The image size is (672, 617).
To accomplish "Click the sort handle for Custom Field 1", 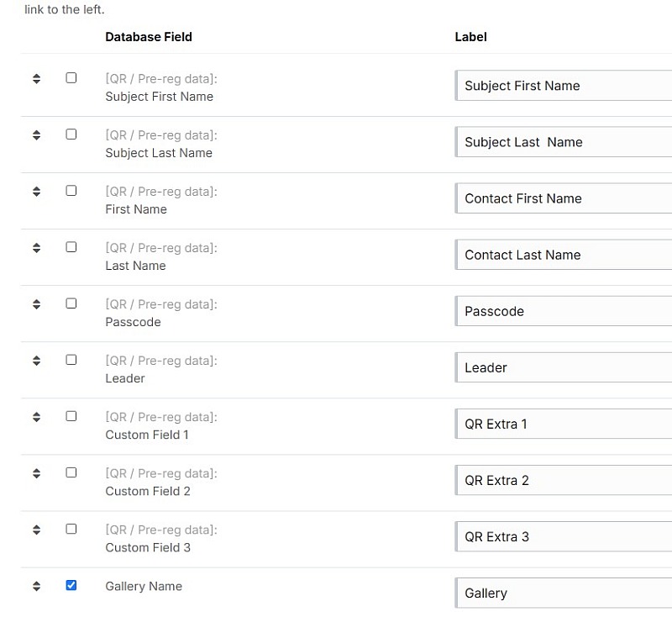I will [x=36, y=417].
